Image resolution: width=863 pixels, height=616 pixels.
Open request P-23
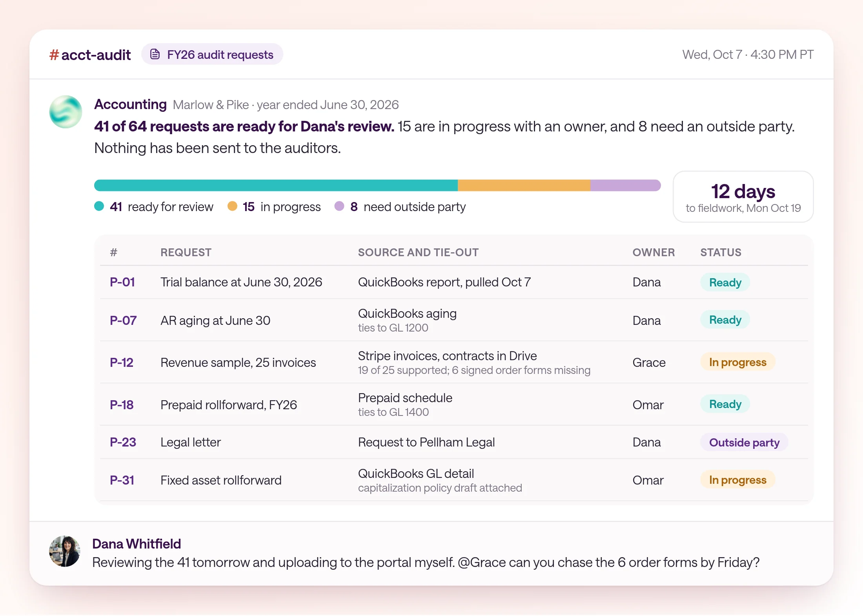point(123,442)
